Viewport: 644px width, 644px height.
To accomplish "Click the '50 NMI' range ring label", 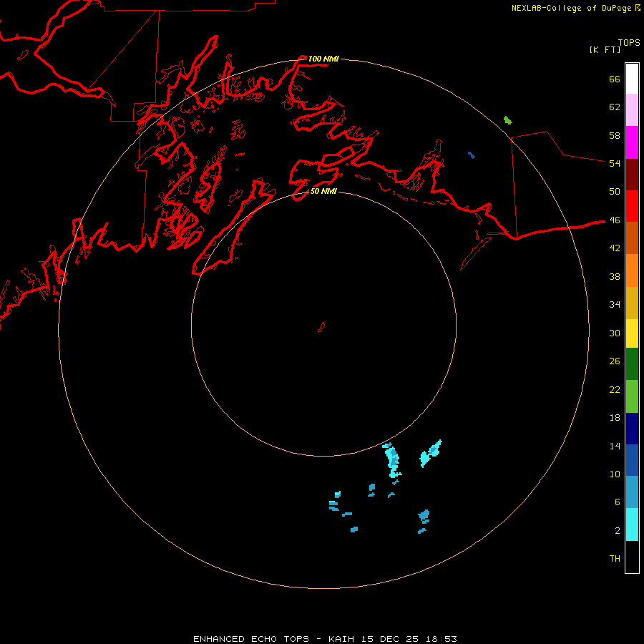I will (x=323, y=191).
